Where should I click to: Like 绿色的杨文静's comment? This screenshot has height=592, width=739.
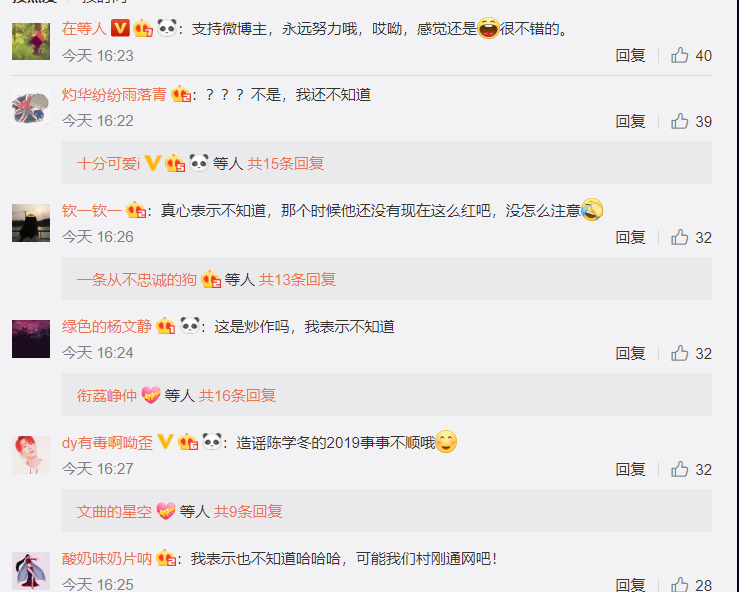(x=680, y=354)
